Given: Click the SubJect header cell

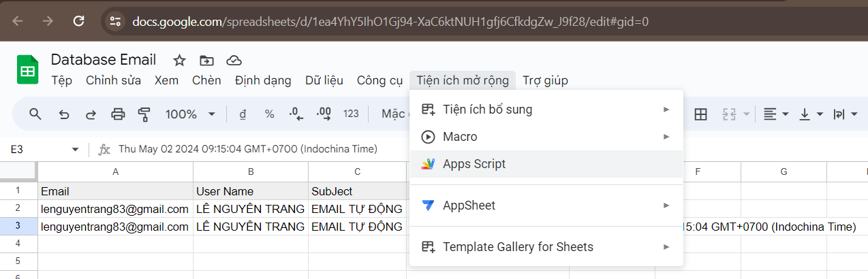Looking at the screenshot, I should click(x=357, y=191).
